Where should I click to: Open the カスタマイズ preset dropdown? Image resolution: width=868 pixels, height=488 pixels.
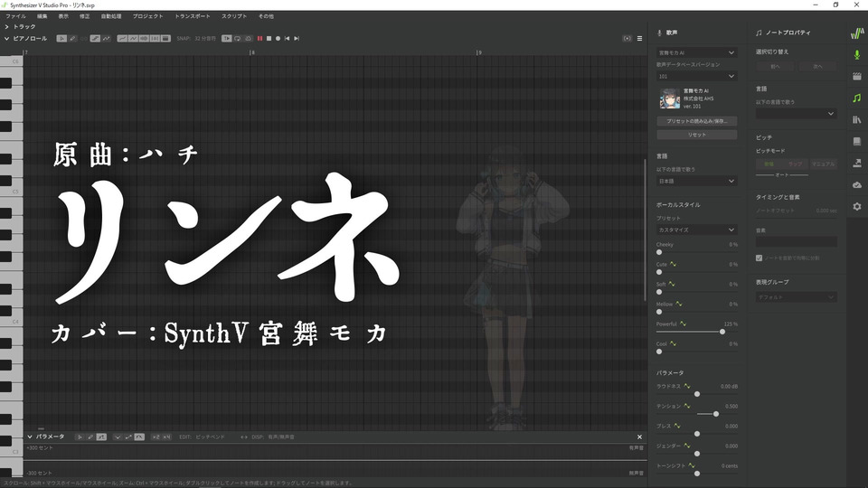pos(696,230)
